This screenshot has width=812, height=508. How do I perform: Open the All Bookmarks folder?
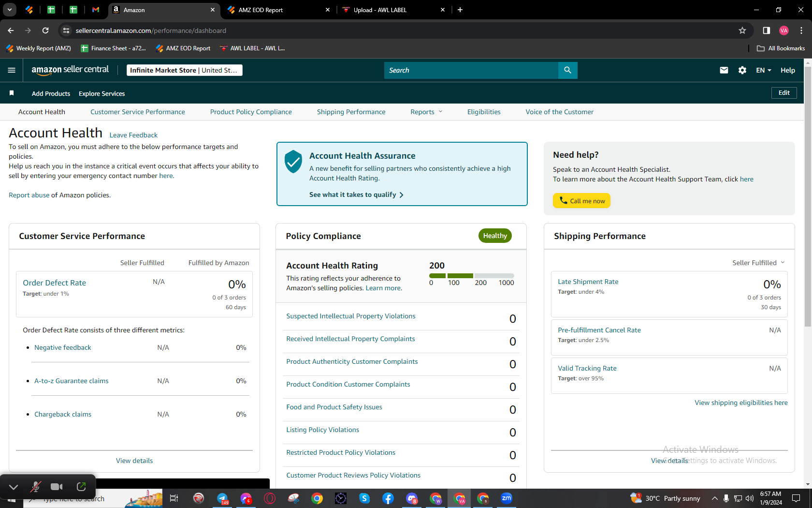pos(781,48)
